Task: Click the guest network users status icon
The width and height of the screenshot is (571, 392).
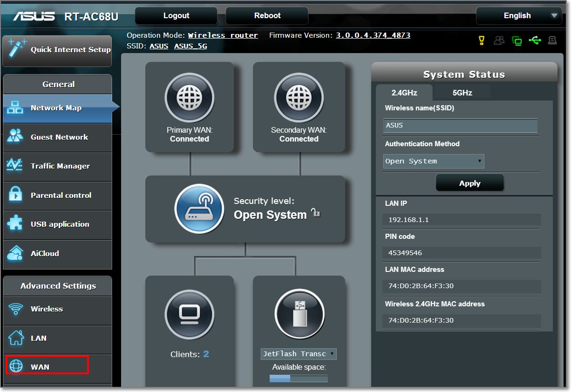Action: [x=499, y=41]
